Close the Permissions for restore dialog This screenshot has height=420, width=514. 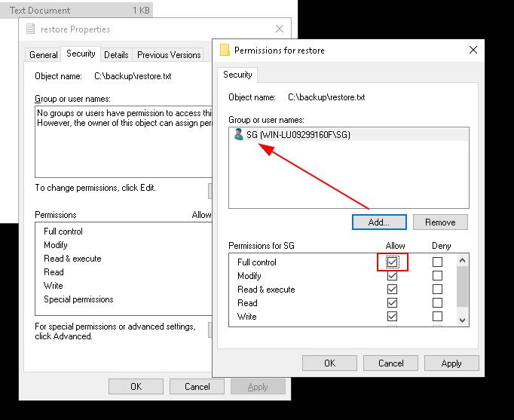(x=473, y=51)
